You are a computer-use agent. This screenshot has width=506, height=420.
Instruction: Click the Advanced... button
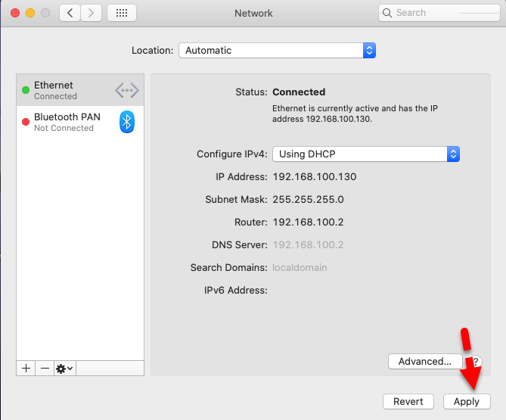tap(424, 362)
